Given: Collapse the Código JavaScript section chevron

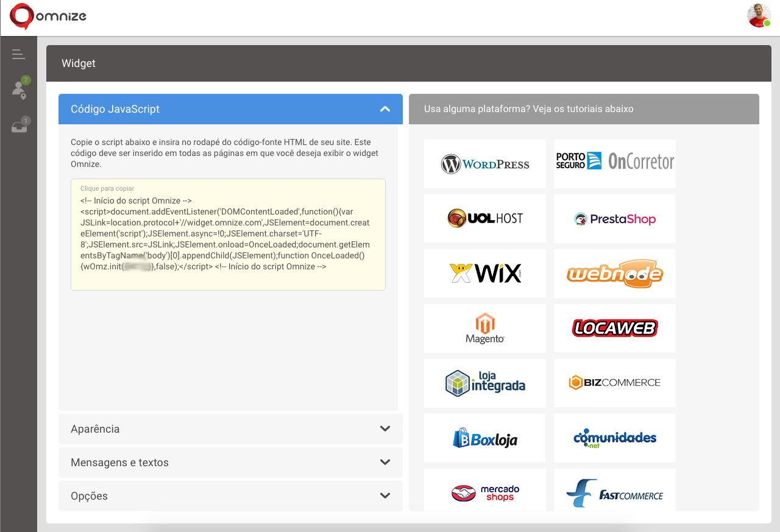Looking at the screenshot, I should [x=385, y=109].
